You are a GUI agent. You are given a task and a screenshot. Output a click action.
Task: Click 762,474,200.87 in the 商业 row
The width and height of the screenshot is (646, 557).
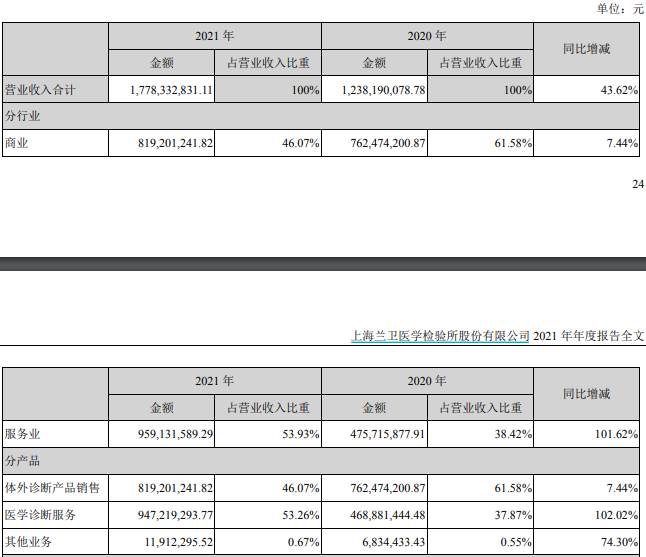coord(388,143)
